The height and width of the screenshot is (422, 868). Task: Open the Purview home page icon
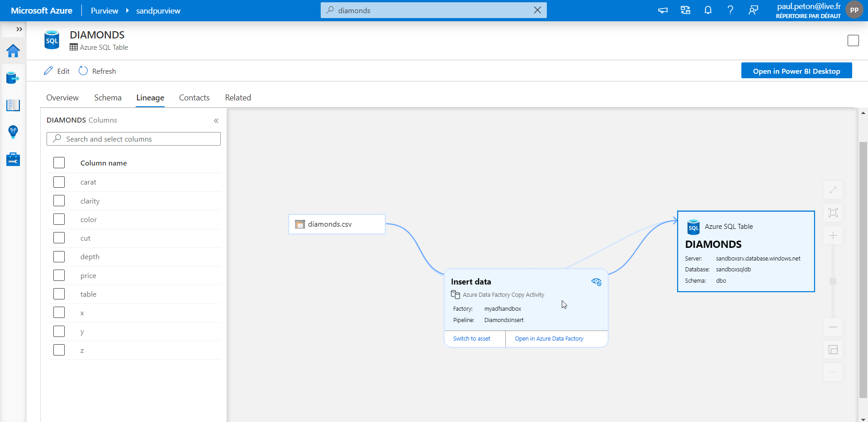(13, 51)
